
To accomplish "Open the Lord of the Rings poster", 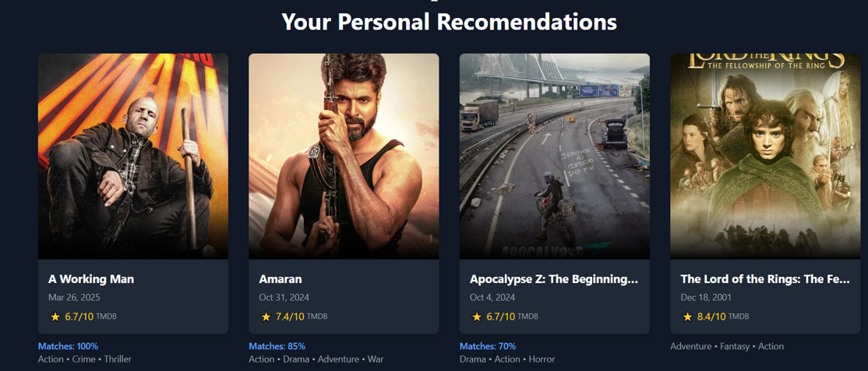I will pos(766,156).
